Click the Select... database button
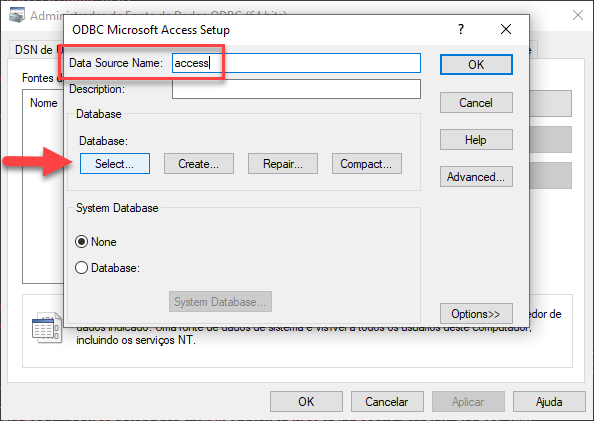Screen dimensions: 594x421 pyautogui.click(x=115, y=164)
